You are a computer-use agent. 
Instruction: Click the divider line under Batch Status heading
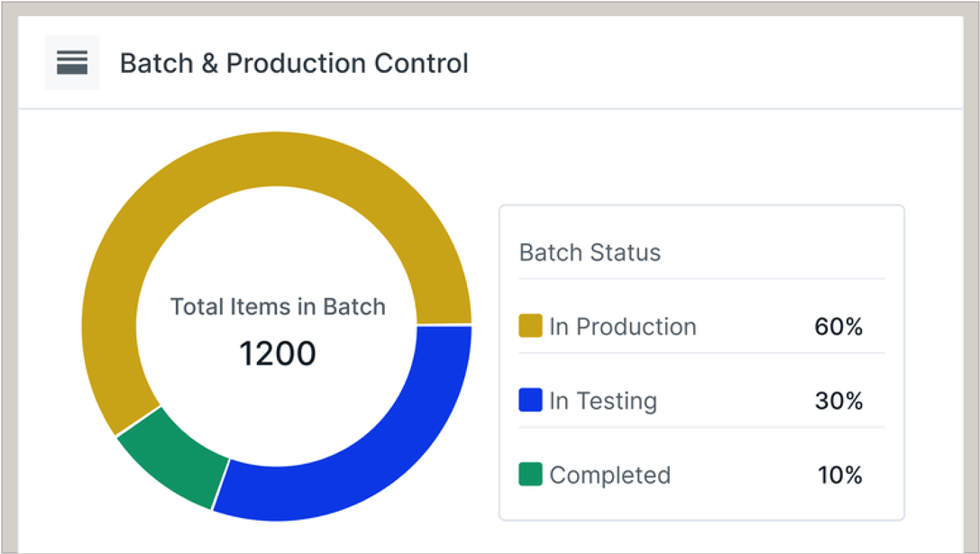tap(701, 279)
